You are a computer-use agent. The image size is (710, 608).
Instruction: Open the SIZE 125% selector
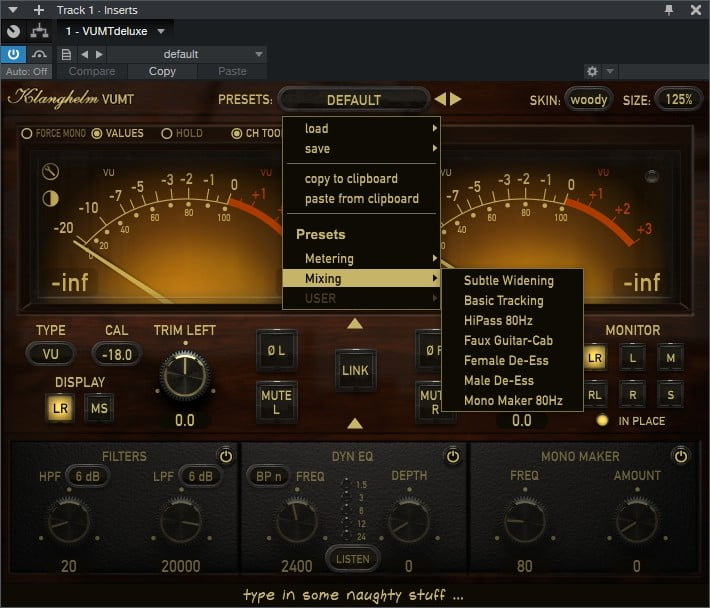tap(678, 99)
